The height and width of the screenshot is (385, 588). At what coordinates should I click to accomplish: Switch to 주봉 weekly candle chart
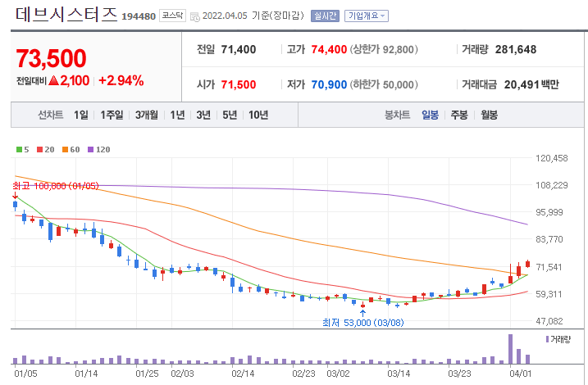(x=459, y=115)
